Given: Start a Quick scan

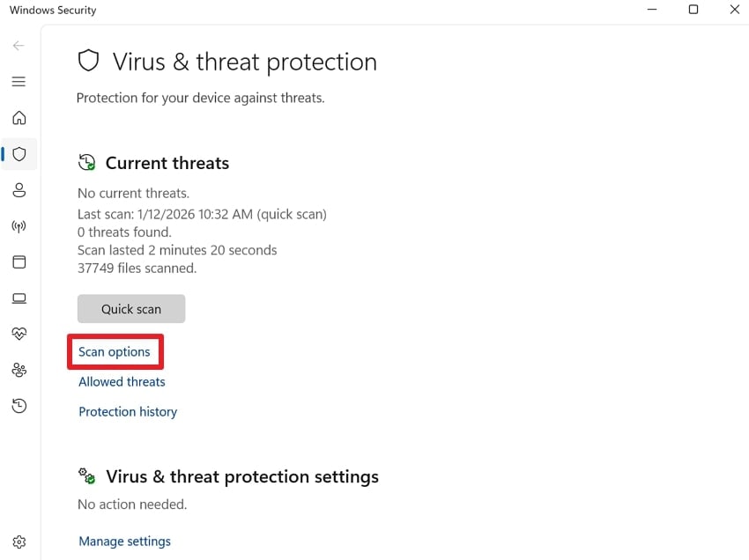Looking at the screenshot, I should (130, 308).
